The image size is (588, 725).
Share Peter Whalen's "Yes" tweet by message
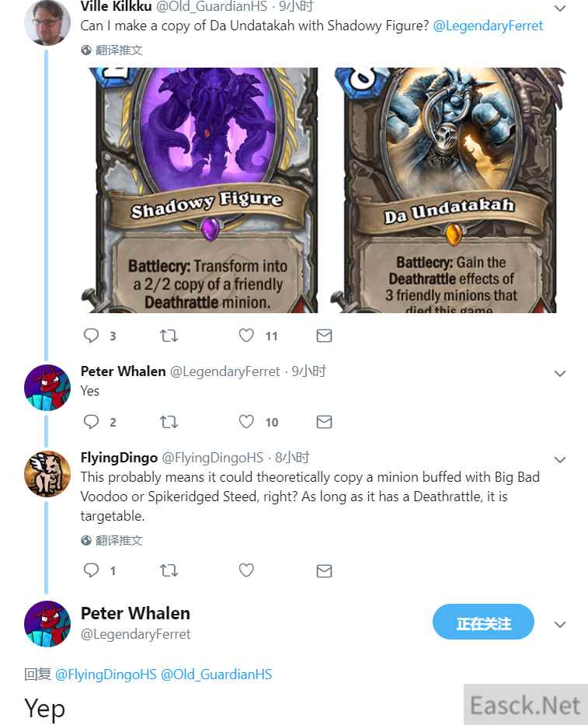pos(324,422)
